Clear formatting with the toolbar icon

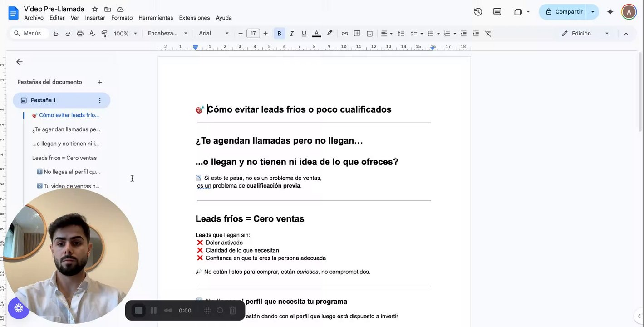(488, 34)
